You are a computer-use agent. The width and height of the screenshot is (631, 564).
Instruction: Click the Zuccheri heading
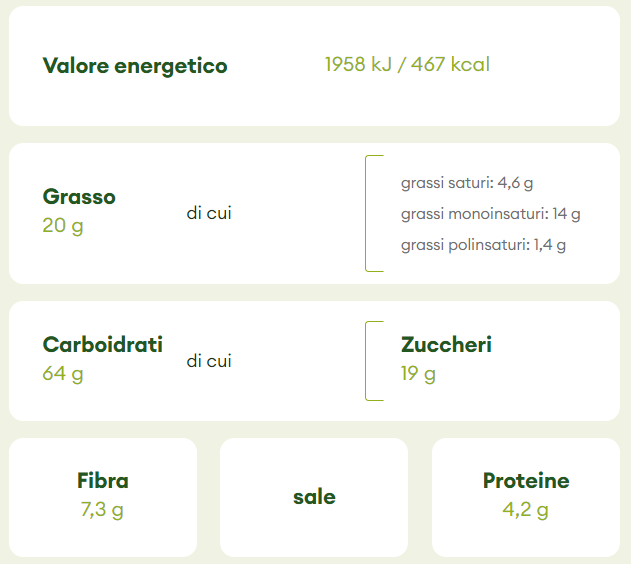(446, 345)
